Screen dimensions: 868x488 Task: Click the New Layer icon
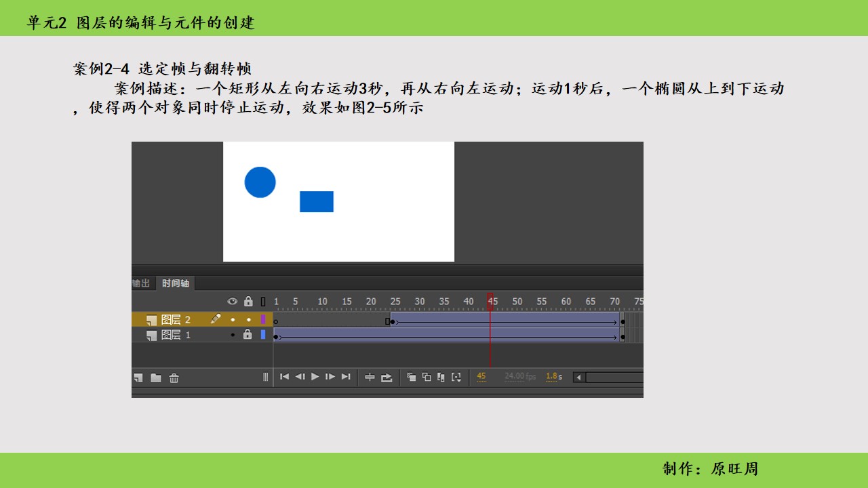[138, 378]
